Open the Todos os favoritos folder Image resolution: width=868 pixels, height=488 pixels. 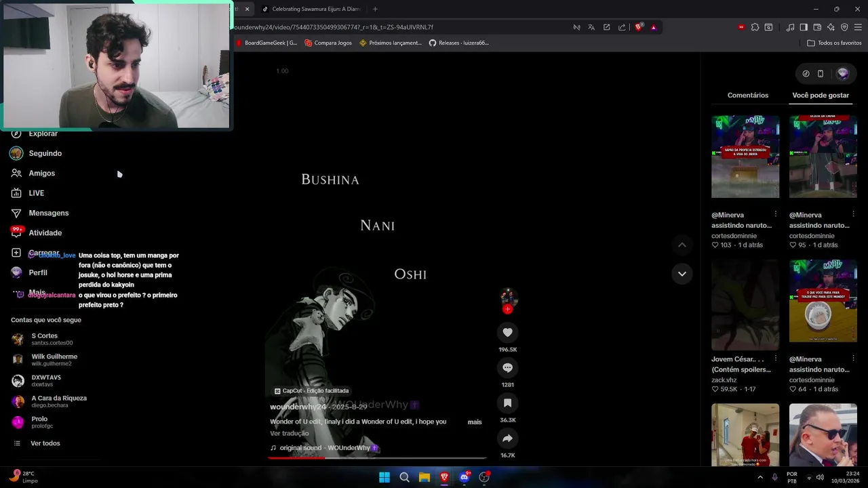[x=834, y=43]
